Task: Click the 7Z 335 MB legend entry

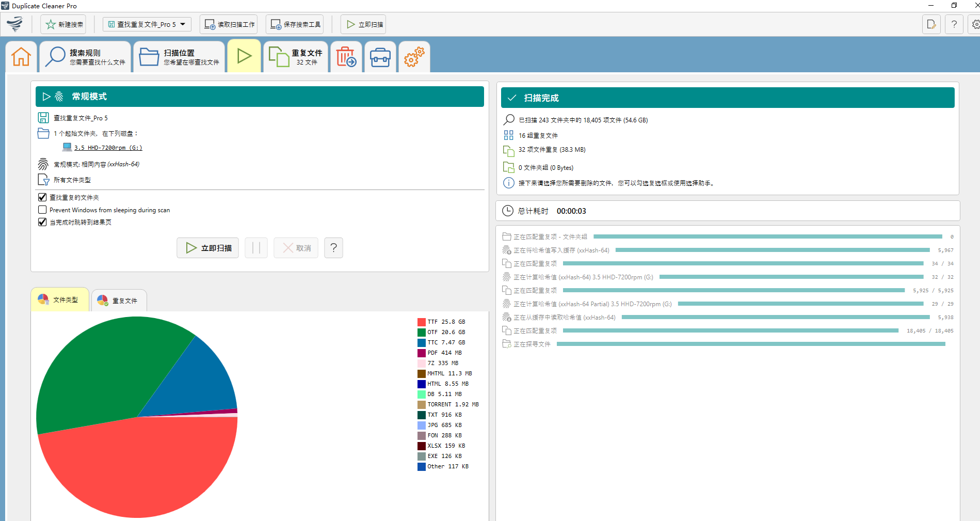Action: (x=438, y=363)
